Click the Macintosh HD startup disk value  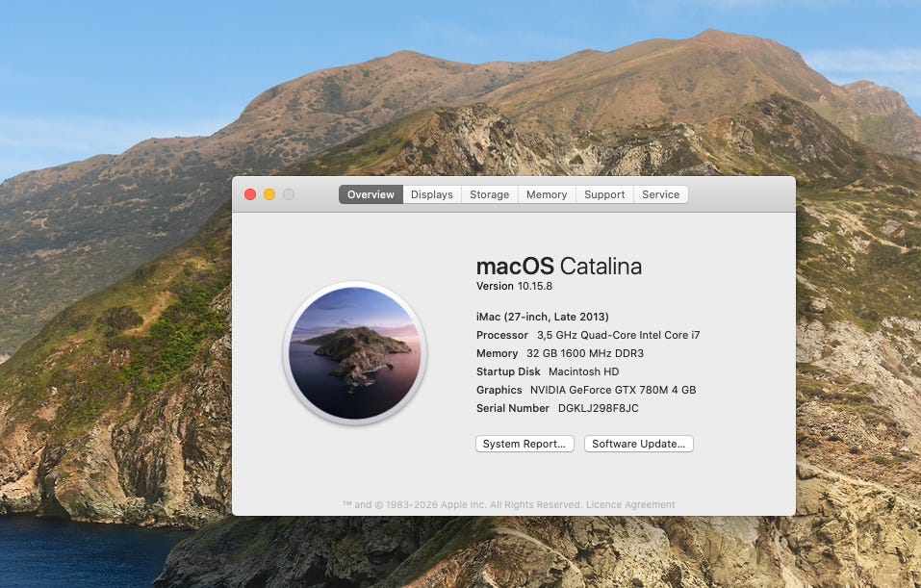click(584, 371)
